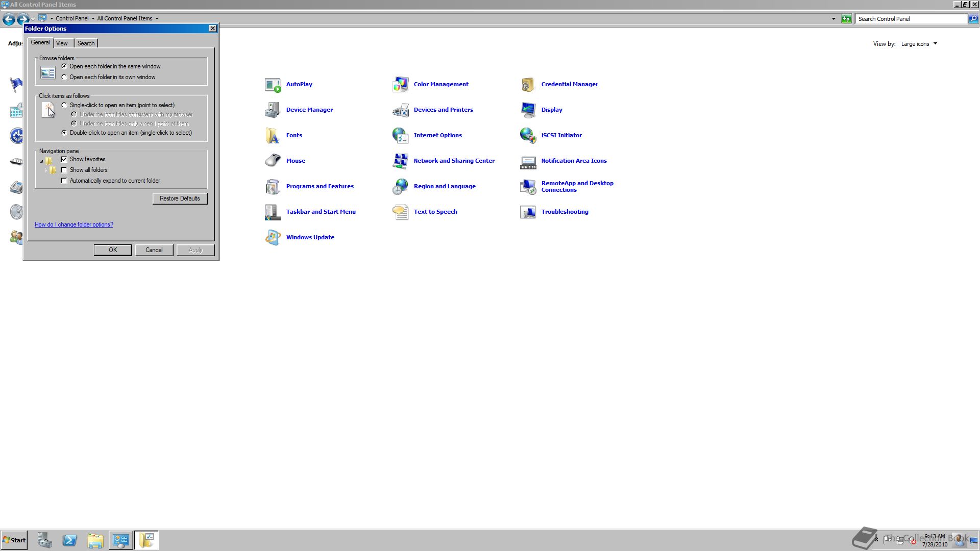Open Internet Options icon

pyautogui.click(x=401, y=136)
